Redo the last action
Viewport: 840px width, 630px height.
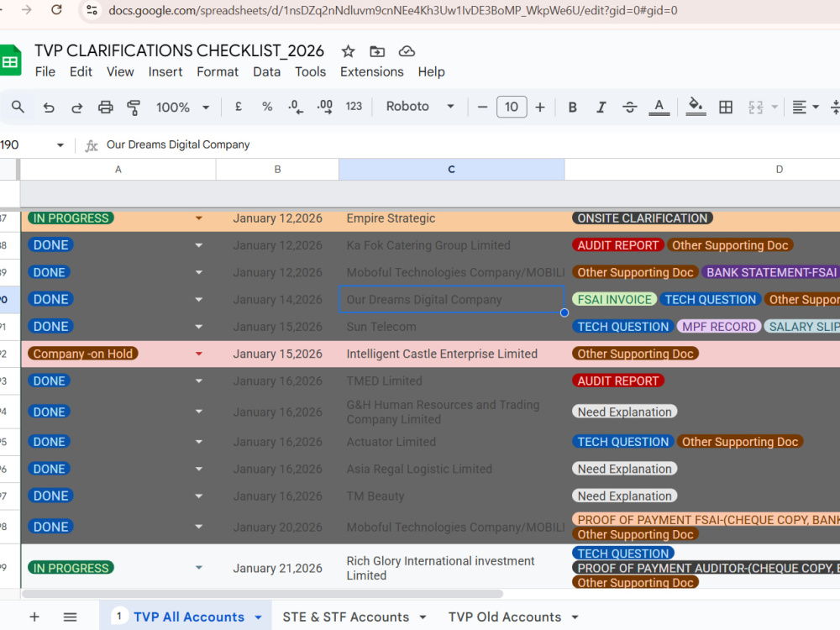[77, 108]
